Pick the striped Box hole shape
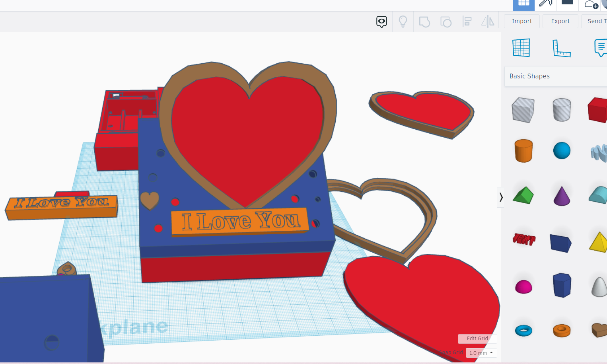This screenshot has width=607, height=364. 523,110
